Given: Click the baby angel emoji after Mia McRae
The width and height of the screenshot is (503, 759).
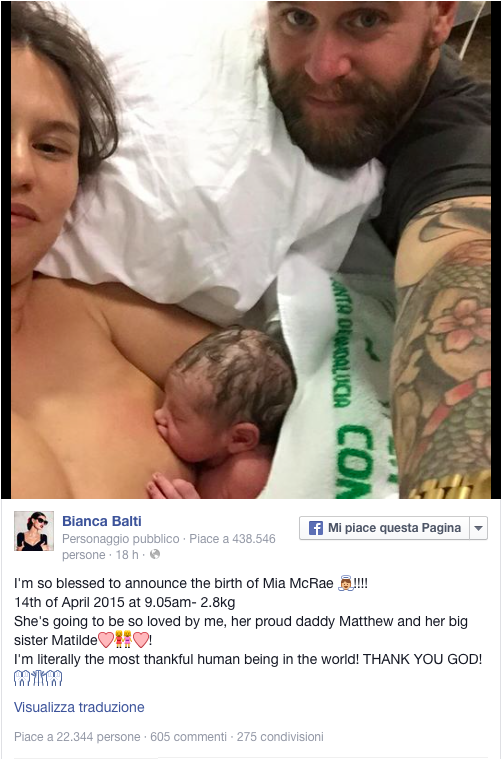Looking at the screenshot, I should pyautogui.click(x=345, y=583).
